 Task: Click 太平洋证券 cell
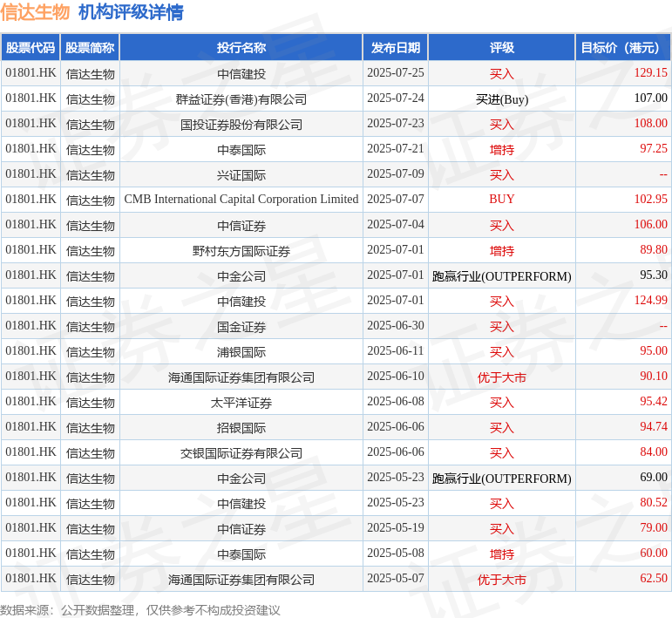pyautogui.click(x=241, y=403)
